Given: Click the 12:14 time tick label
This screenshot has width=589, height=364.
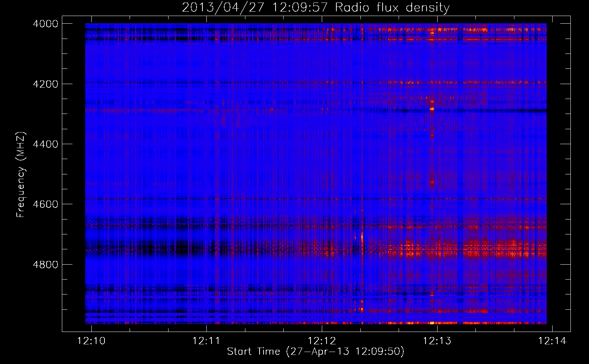Looking at the screenshot, I should click(552, 341).
